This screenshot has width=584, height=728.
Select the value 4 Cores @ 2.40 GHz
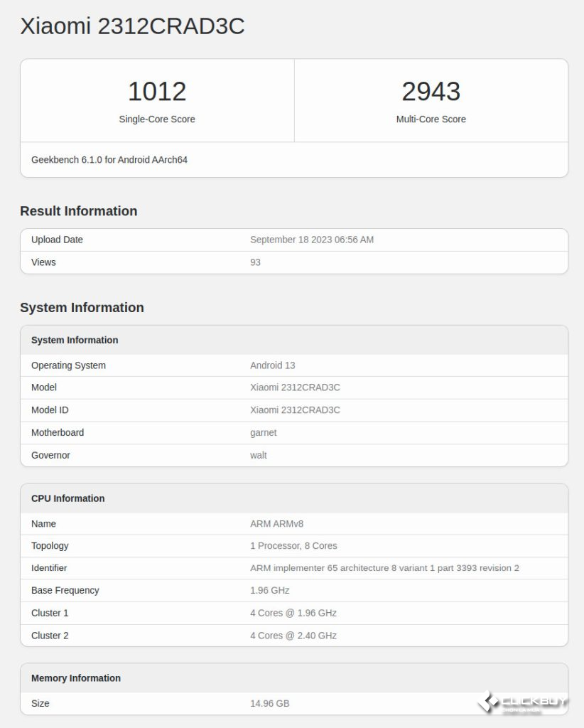click(x=293, y=636)
